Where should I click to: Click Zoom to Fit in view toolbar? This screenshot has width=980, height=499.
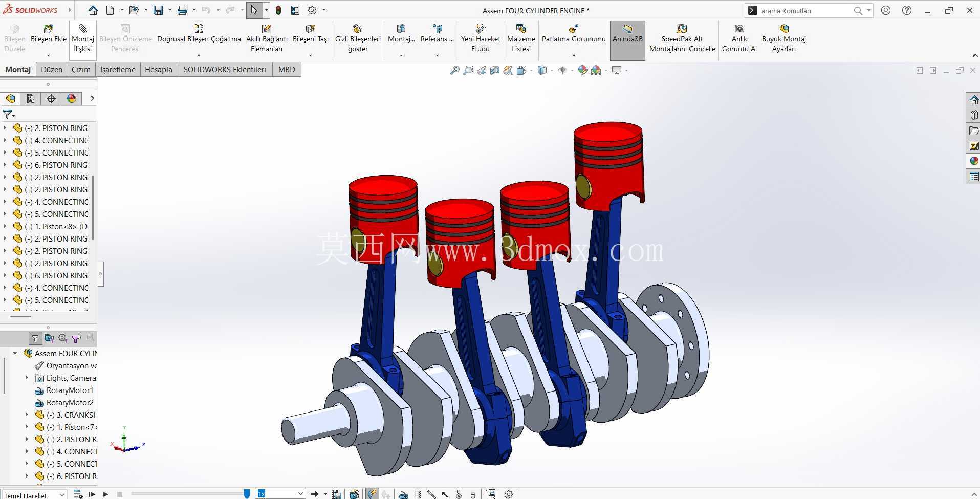tap(454, 70)
